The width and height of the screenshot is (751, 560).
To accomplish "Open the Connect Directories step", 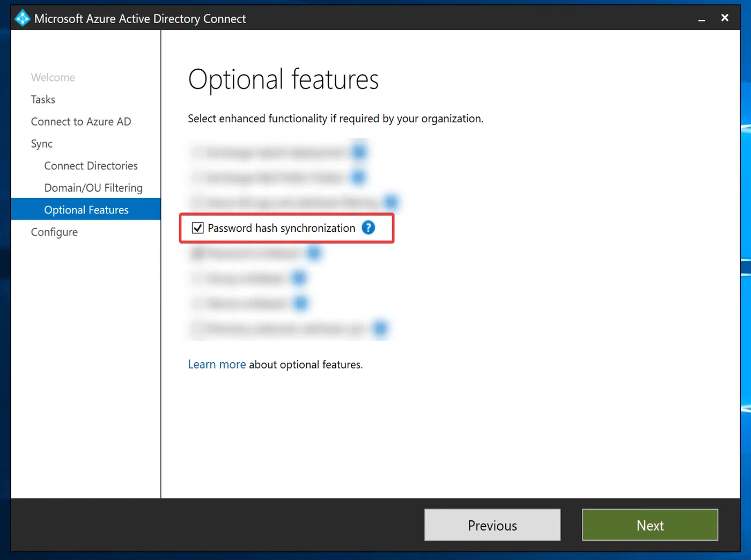I will coord(91,166).
